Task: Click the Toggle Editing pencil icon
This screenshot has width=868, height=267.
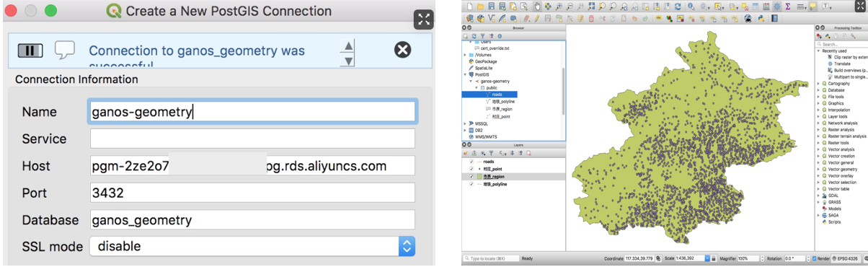Action: (536, 18)
